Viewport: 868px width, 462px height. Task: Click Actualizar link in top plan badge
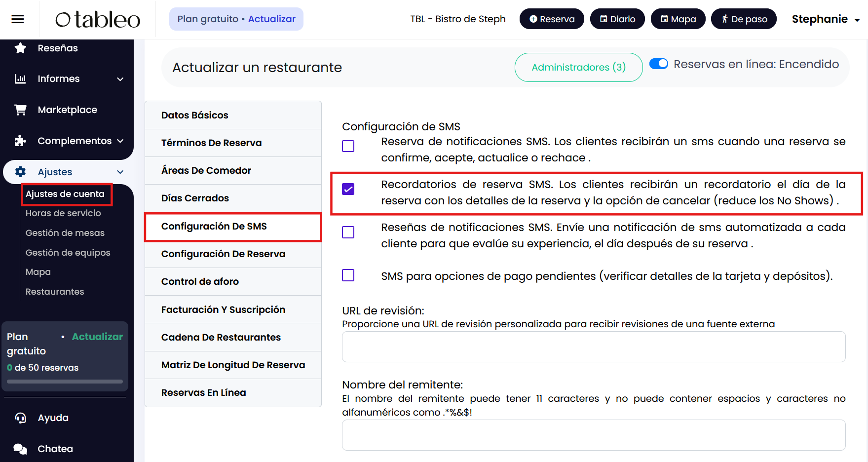(271, 19)
